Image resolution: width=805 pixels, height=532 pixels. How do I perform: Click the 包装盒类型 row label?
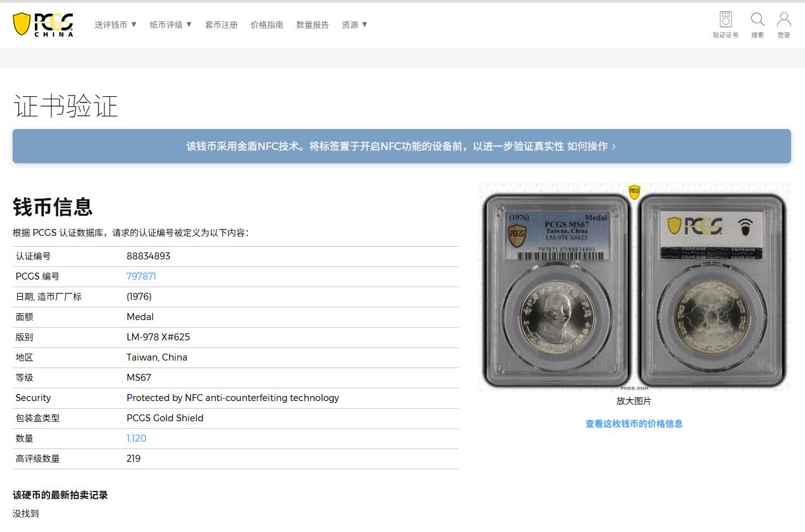tap(37, 418)
